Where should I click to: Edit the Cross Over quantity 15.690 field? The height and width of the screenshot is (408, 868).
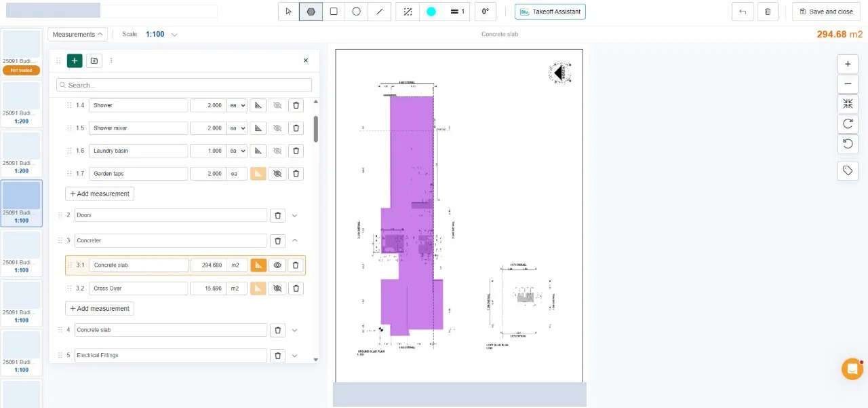tap(208, 289)
